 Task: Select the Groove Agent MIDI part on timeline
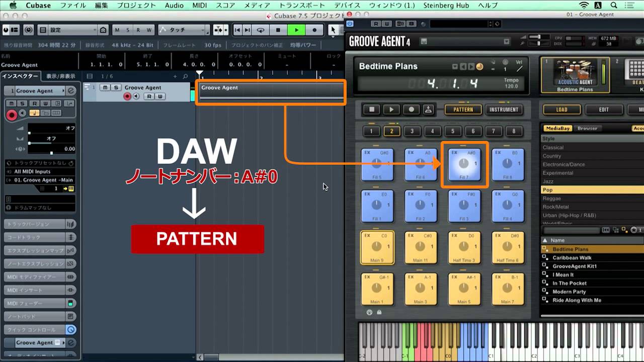271,92
